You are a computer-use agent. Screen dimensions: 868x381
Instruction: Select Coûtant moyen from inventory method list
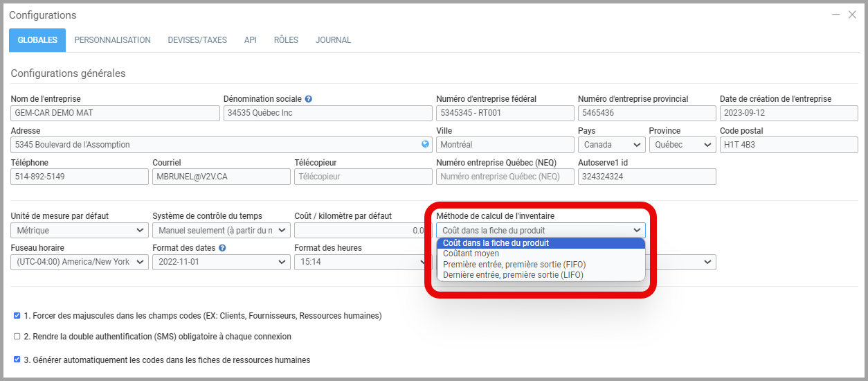[x=471, y=254]
